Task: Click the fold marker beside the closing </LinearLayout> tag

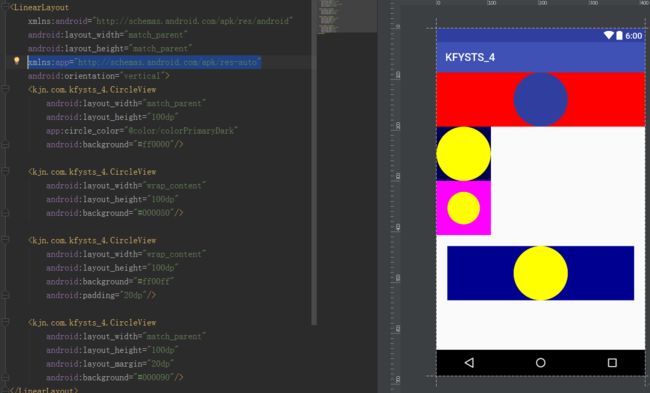Action: point(5,390)
